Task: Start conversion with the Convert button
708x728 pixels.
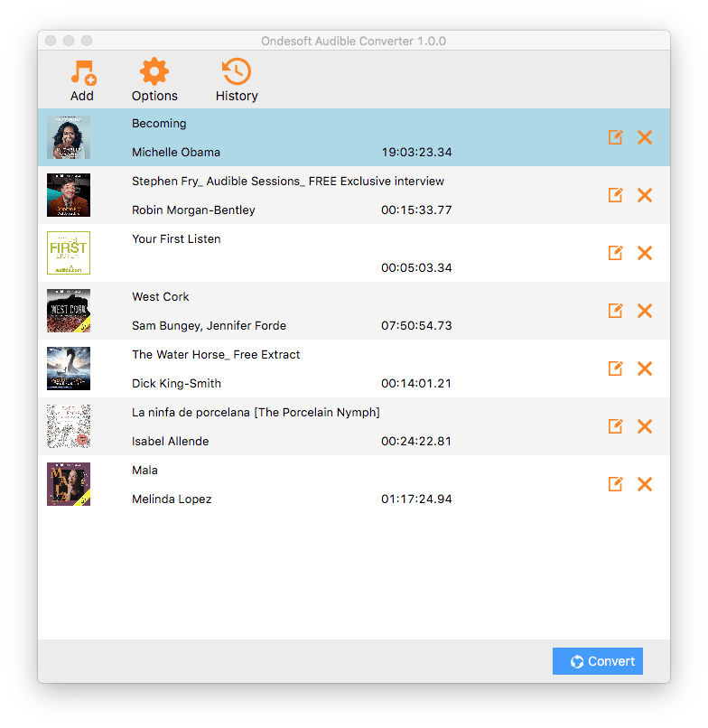Action: [x=598, y=661]
